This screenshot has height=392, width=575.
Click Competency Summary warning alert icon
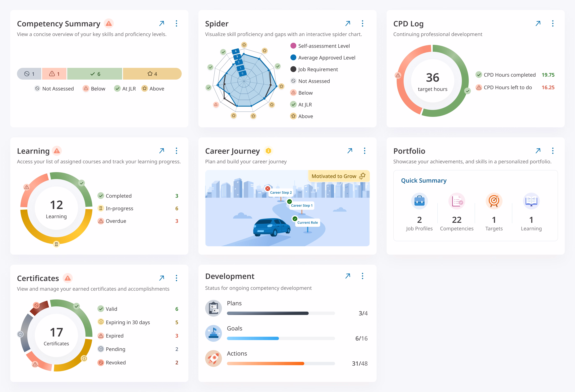(109, 23)
